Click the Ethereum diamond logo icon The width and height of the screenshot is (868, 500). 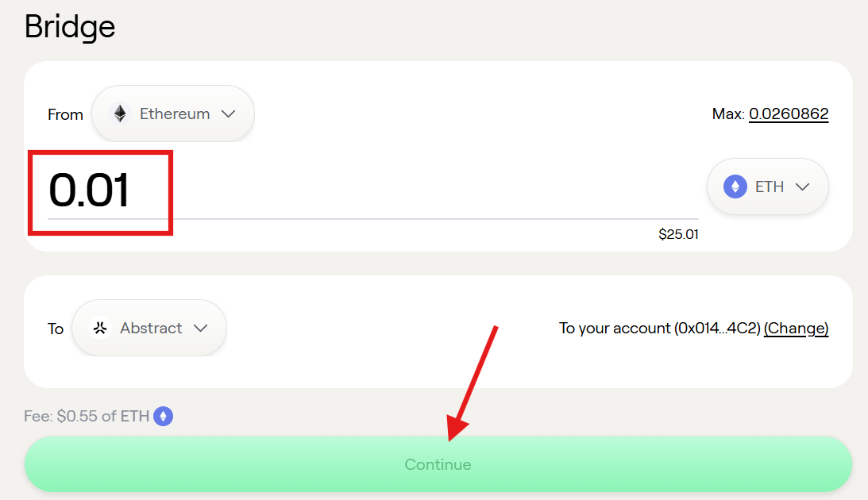click(120, 114)
